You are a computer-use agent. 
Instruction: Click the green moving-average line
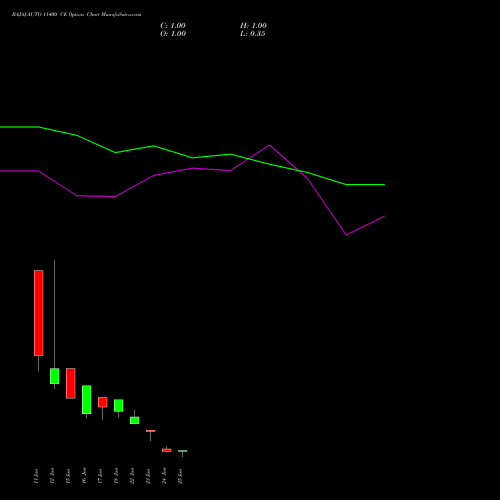pyautogui.click(x=192, y=157)
